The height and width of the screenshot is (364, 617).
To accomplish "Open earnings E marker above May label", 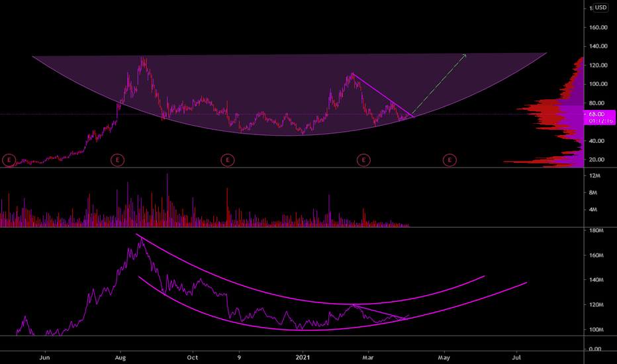I will click(450, 160).
